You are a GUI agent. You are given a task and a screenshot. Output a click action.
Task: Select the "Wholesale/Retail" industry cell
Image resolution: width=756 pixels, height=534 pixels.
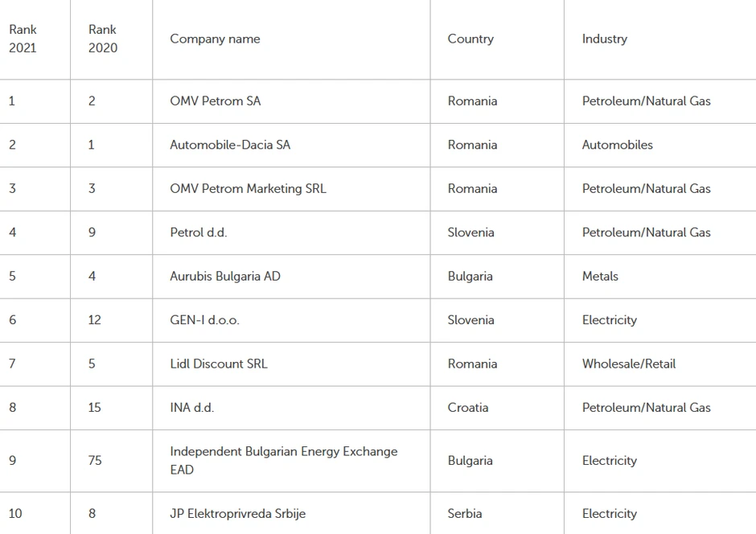[x=628, y=364]
